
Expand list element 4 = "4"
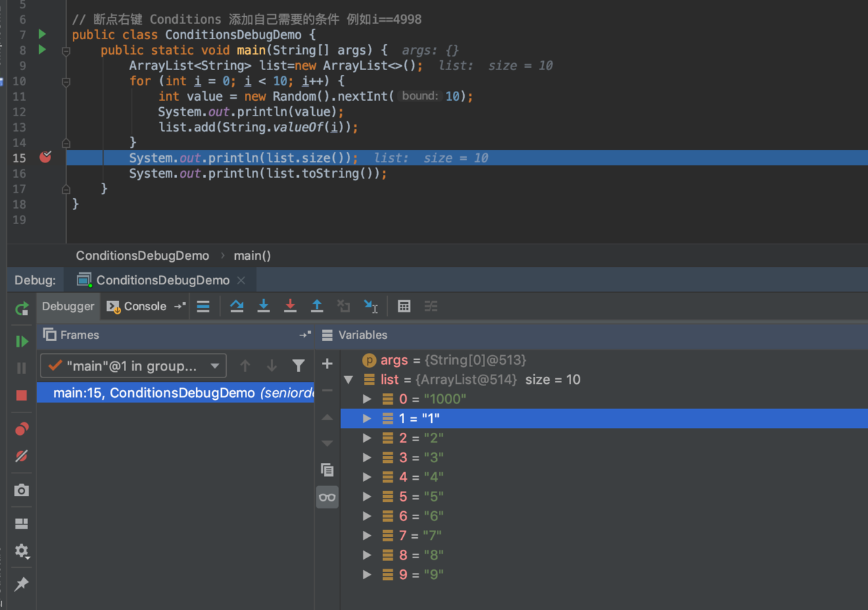367,477
